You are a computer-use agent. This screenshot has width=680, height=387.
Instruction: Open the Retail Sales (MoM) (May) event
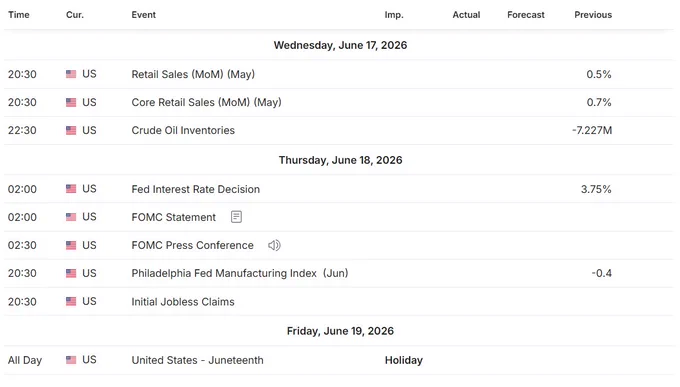click(x=193, y=74)
